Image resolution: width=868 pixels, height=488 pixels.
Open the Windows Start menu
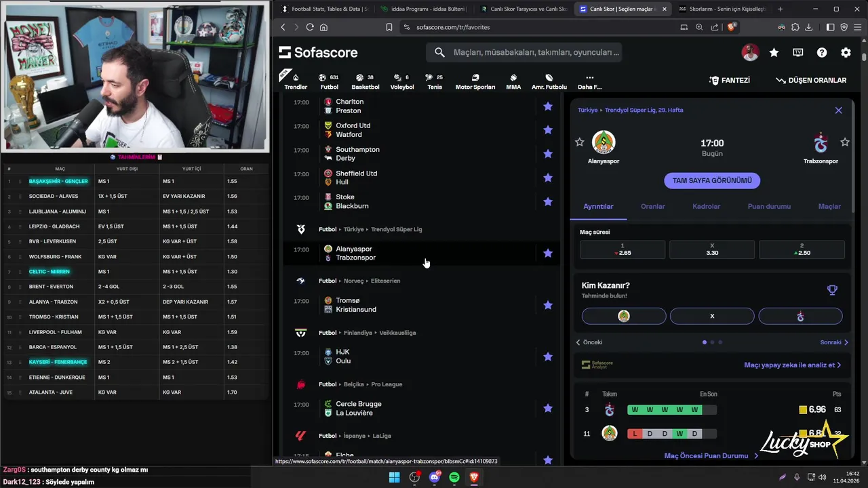tap(394, 477)
